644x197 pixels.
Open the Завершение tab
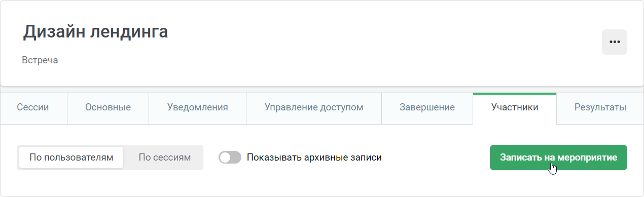427,108
